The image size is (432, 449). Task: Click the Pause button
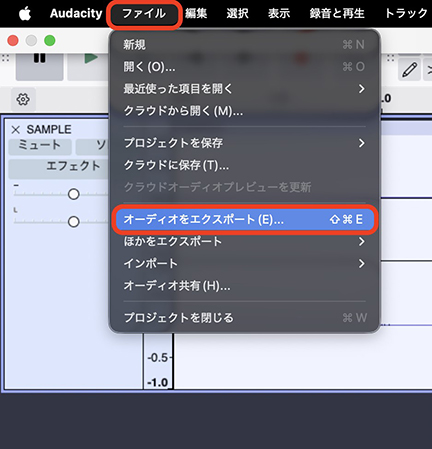[39, 66]
